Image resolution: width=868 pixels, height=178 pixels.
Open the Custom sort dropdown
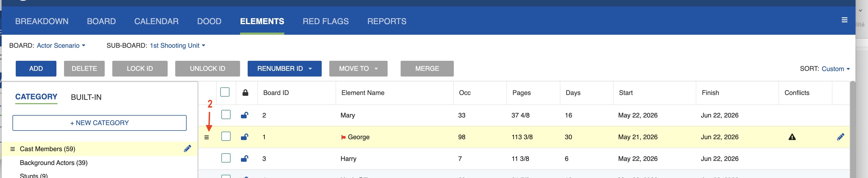point(835,69)
